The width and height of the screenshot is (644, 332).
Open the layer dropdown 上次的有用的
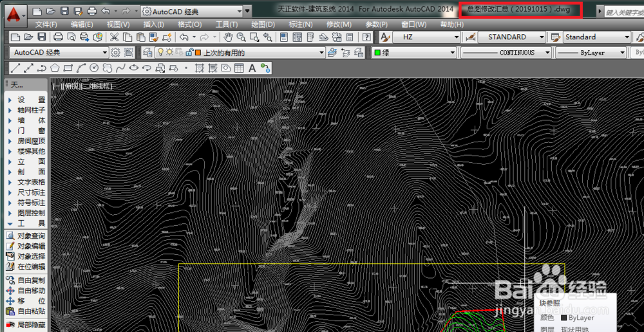coord(240,53)
